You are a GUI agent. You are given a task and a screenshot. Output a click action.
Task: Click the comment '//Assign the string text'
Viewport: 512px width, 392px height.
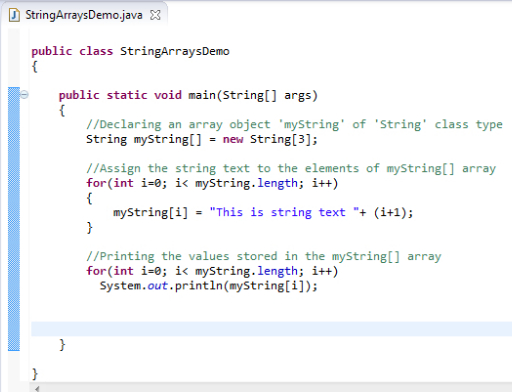click(x=168, y=169)
